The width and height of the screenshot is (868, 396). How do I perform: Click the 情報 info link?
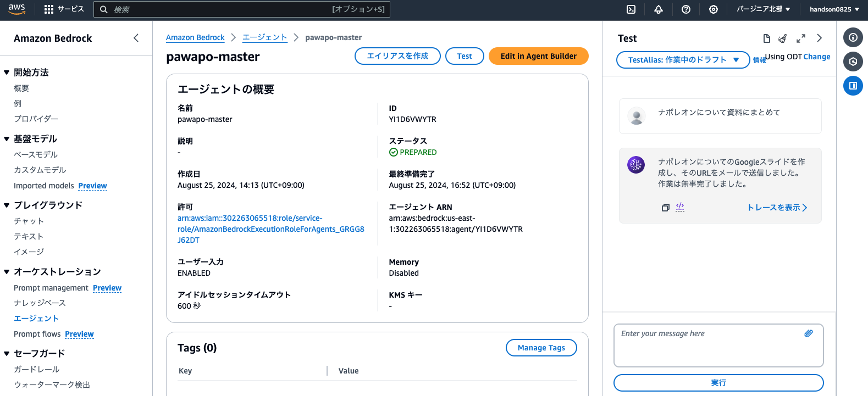(x=759, y=60)
